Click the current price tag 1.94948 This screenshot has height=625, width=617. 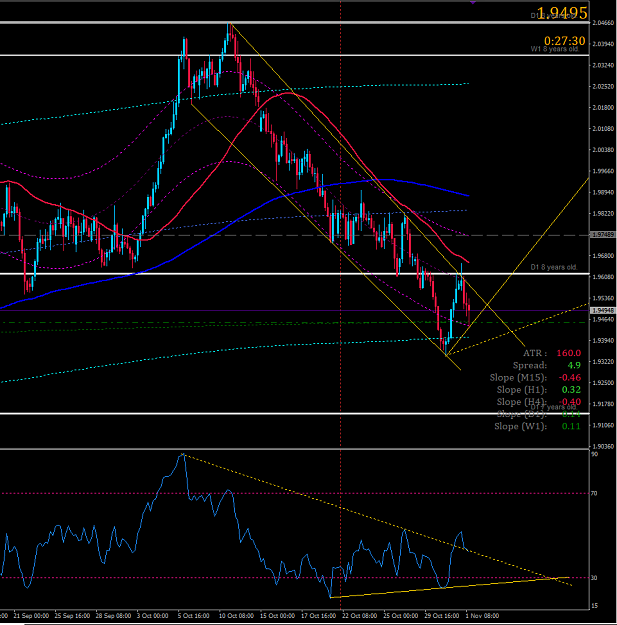603,311
